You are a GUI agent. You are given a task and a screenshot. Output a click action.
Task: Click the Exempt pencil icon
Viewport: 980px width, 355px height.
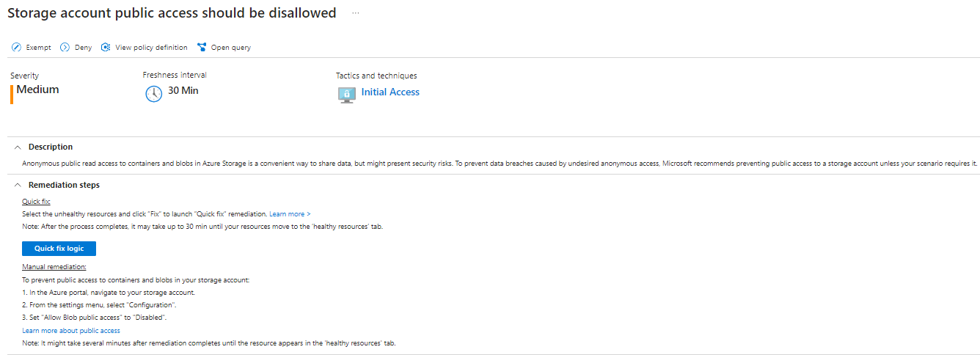pos(16,48)
